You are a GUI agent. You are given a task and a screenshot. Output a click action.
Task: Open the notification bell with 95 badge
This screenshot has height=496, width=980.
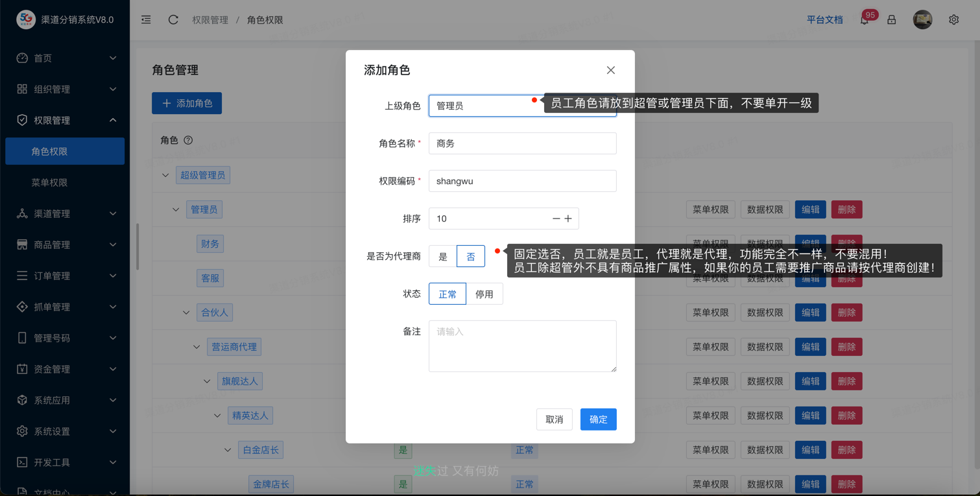coord(864,20)
